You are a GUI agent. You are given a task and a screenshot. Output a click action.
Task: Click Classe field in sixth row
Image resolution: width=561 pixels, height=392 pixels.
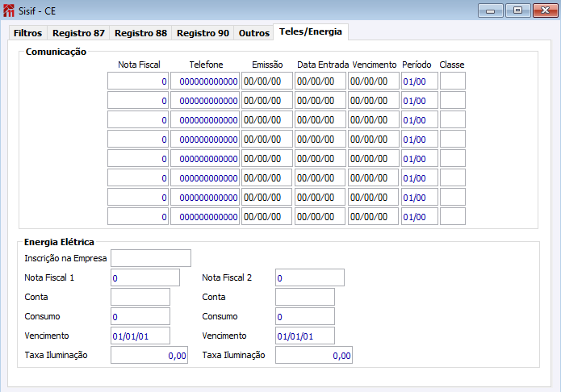453,177
